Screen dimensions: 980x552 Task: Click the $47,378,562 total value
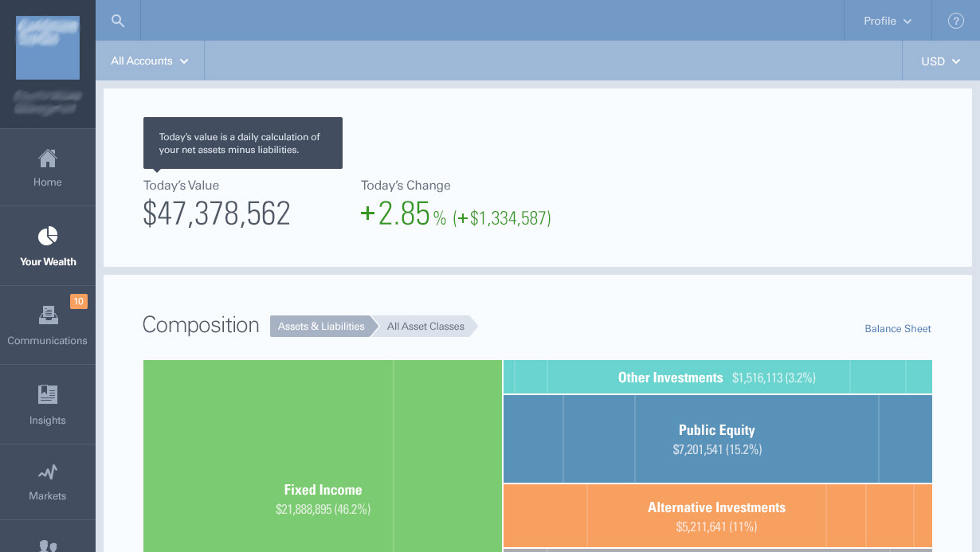[x=217, y=214]
